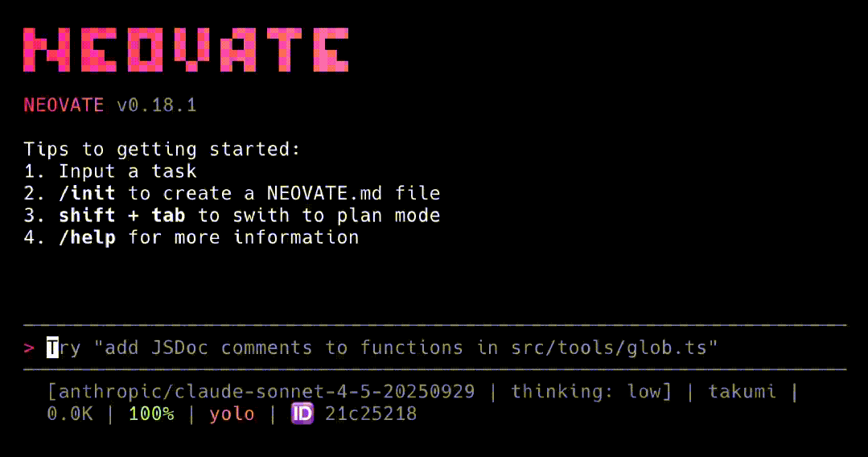Click the yolo mode indicator
The image size is (868, 457).
[x=232, y=414]
